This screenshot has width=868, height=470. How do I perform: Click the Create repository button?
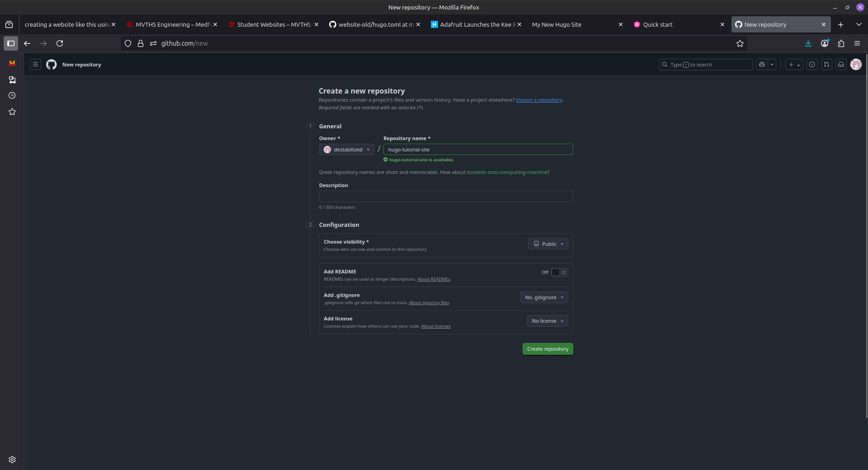547,349
